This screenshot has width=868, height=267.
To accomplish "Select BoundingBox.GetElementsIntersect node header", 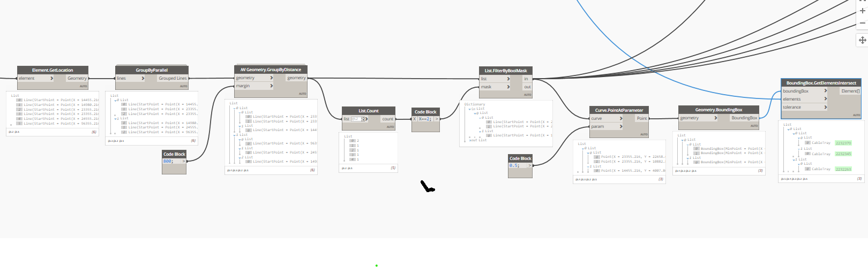I will (x=821, y=83).
